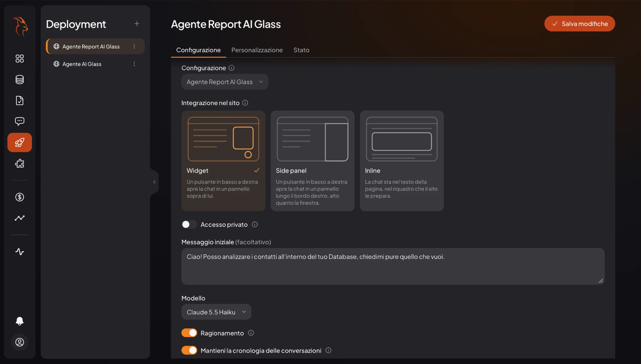Select Agente Report AI Glass in deployment list
641x364 pixels.
click(95, 46)
